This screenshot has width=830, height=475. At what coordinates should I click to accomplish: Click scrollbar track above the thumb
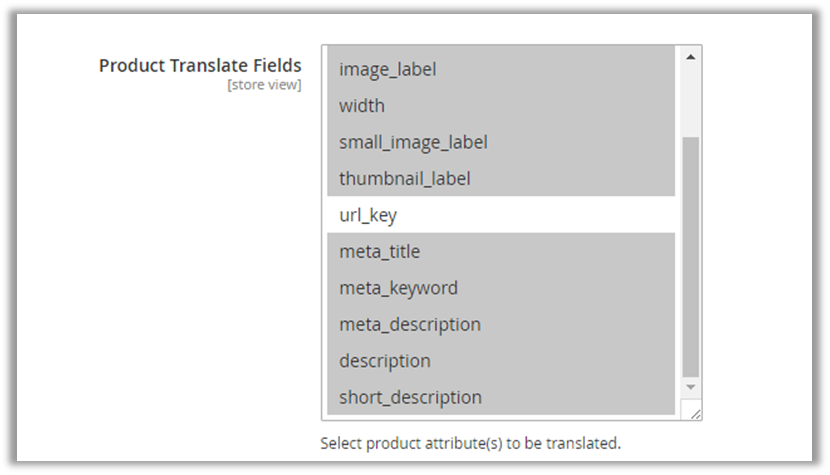tap(690, 100)
